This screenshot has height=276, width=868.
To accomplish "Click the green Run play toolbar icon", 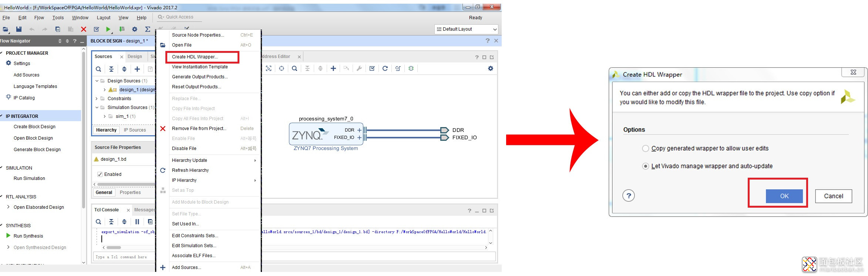I will [x=108, y=29].
